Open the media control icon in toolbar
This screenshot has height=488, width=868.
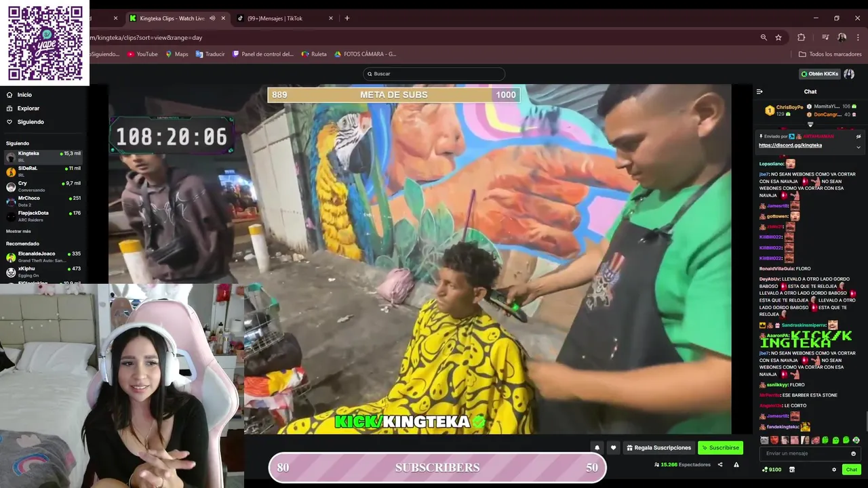coord(825,37)
